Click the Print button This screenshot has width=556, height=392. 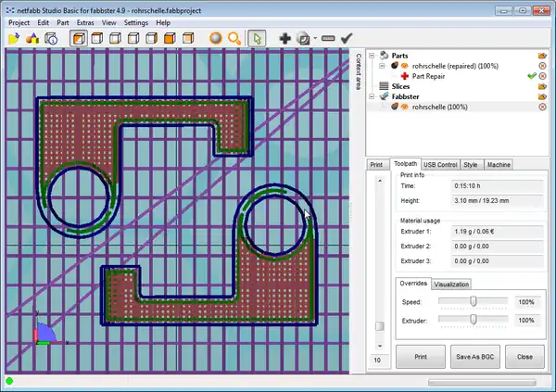420,356
